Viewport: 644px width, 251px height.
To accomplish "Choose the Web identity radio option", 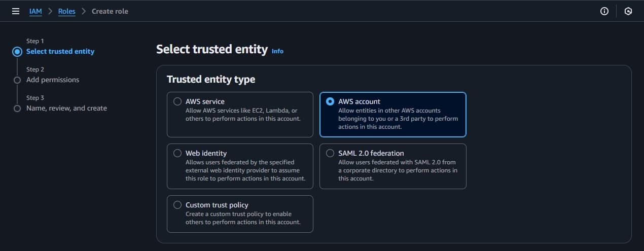I will (x=177, y=153).
